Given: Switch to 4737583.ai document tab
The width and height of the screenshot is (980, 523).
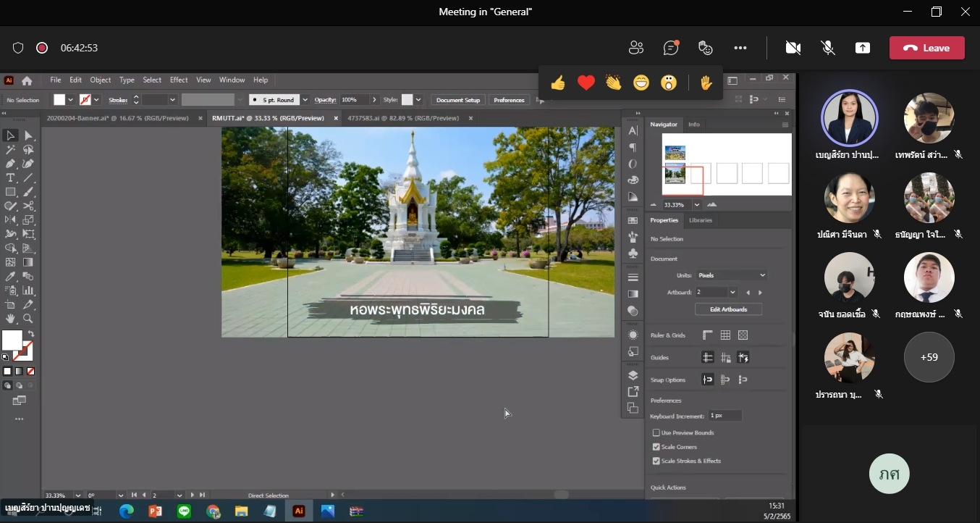Looking at the screenshot, I should coord(403,118).
